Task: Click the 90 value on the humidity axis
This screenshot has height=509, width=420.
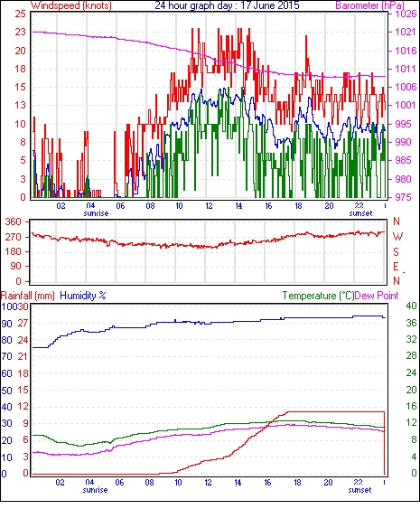Action: (x=7, y=324)
